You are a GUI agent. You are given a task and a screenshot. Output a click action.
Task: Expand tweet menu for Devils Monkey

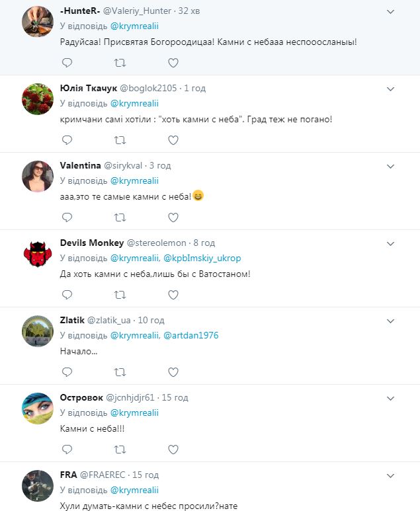390,243
